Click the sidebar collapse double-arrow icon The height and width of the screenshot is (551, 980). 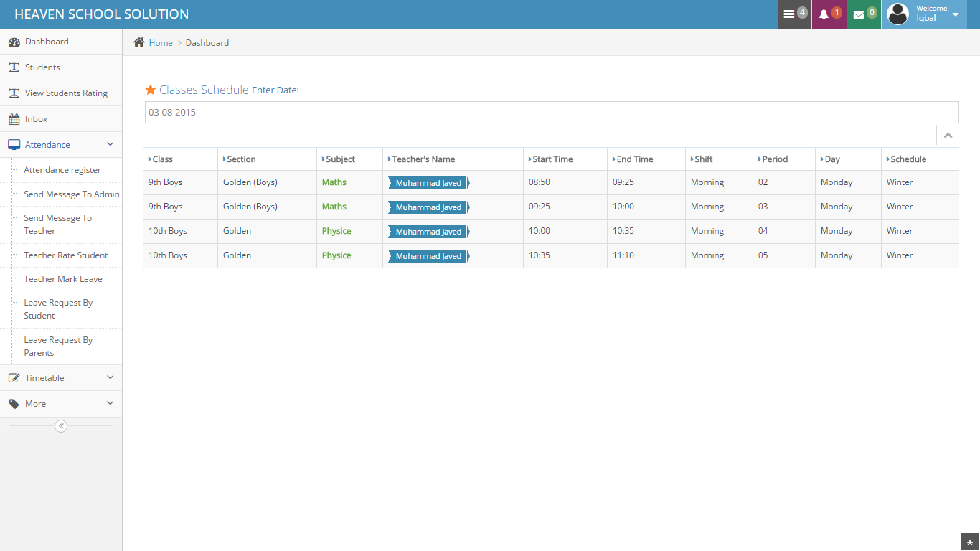click(61, 426)
